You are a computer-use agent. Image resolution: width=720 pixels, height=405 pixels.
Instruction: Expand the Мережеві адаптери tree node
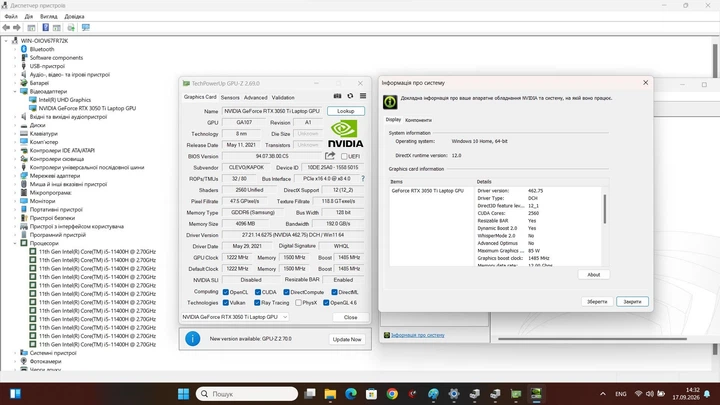[15, 176]
